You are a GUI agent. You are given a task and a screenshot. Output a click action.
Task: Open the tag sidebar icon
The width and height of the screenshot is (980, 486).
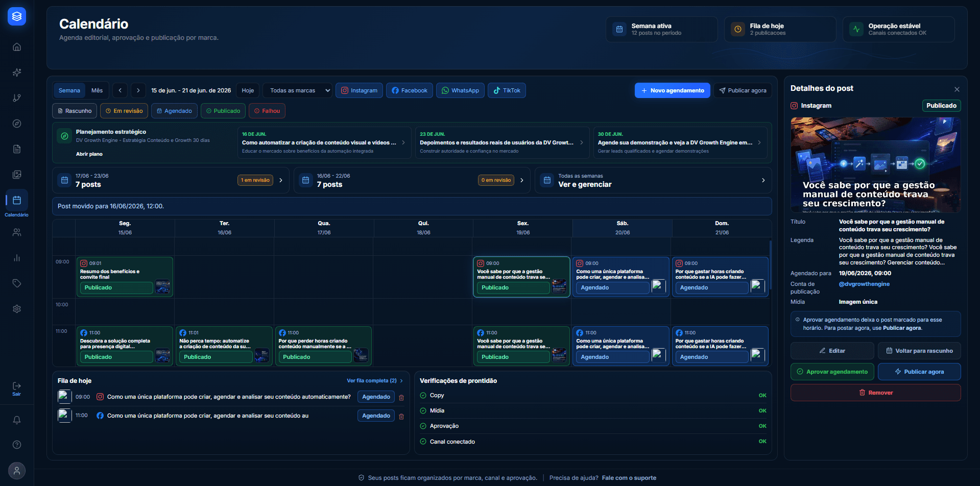pyautogui.click(x=17, y=283)
